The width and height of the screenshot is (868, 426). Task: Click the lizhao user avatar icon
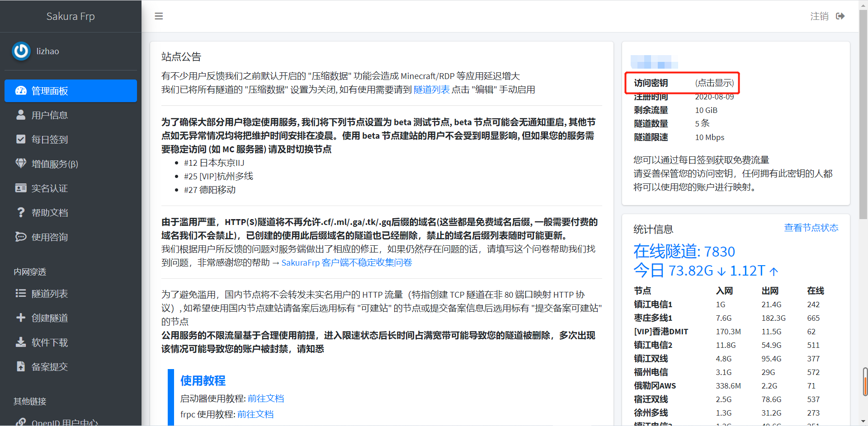[21, 51]
